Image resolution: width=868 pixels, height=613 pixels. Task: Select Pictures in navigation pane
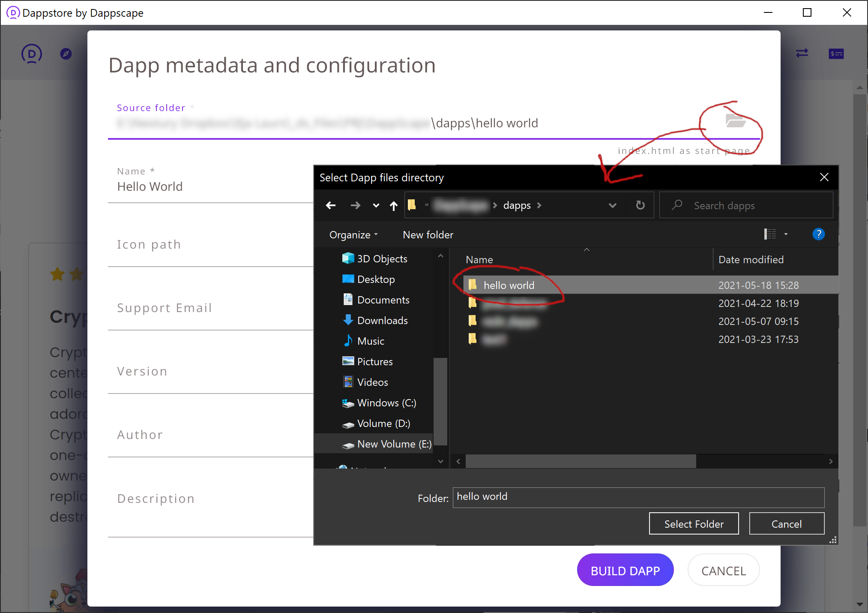tap(367, 362)
